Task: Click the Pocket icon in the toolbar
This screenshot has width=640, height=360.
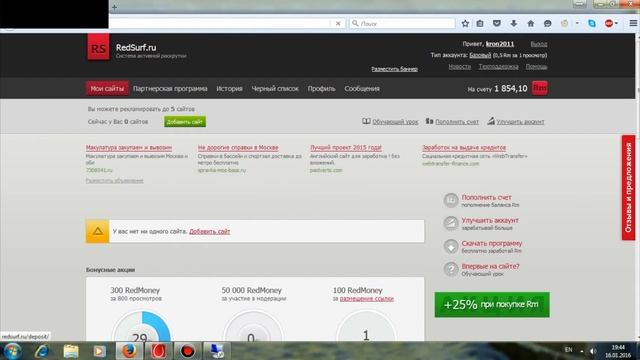Action: click(x=497, y=24)
